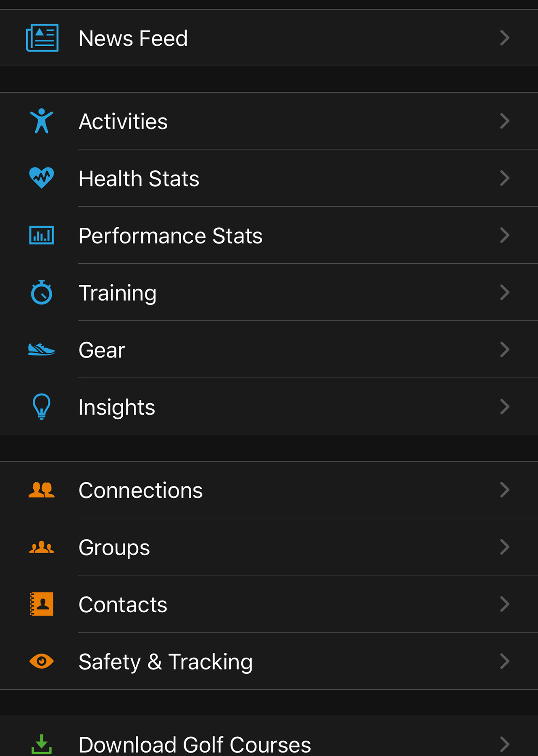538x756 pixels.
Task: Tap the Safety & Tracking eye icon
Action: point(42,661)
